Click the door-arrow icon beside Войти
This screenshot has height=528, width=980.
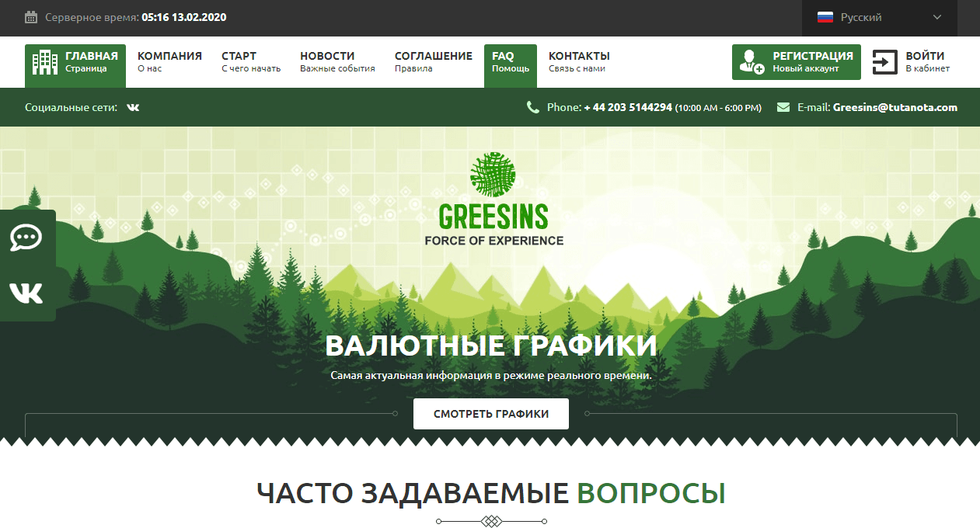(884, 62)
